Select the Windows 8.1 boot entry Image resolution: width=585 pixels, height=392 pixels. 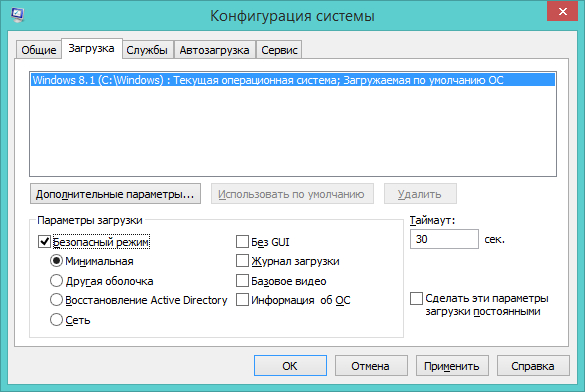[x=293, y=80]
